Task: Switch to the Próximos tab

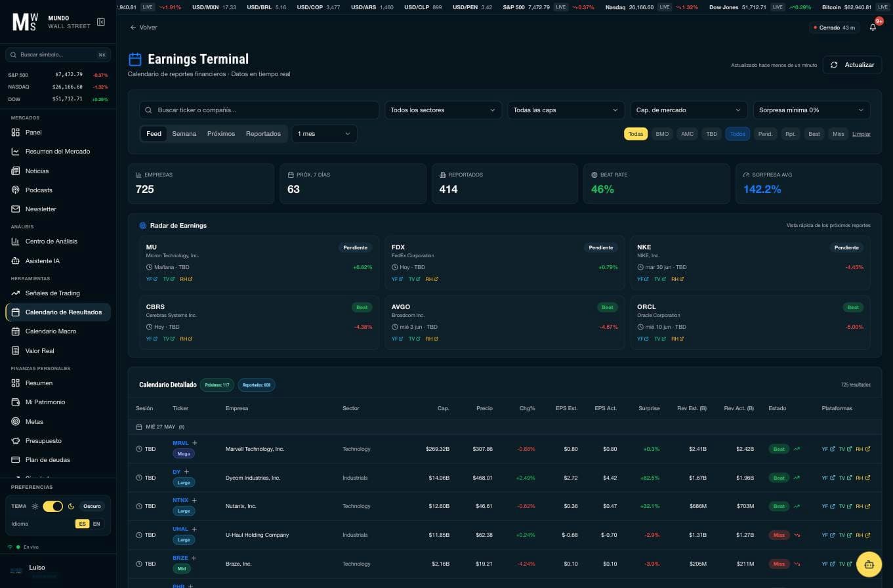Action: (x=221, y=134)
